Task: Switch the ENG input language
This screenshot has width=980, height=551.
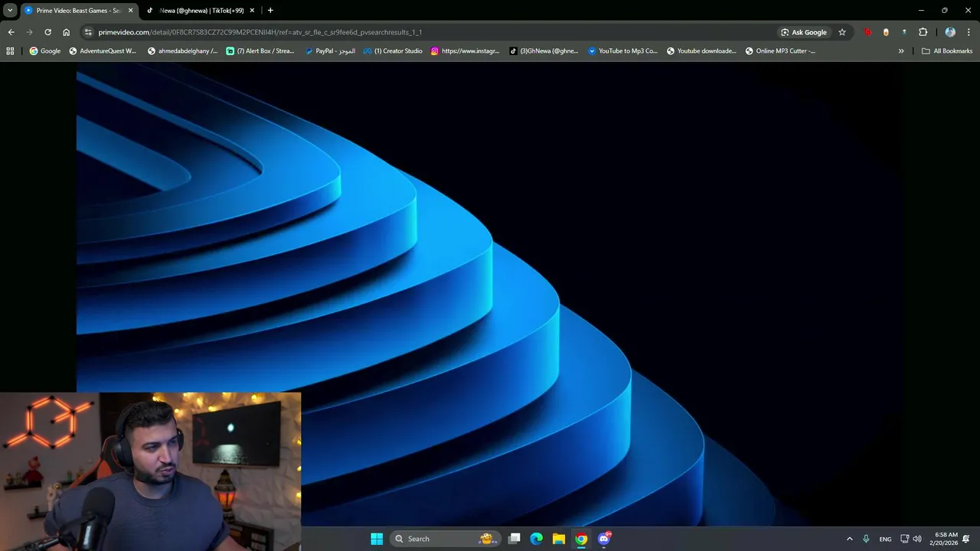Action: point(885,539)
